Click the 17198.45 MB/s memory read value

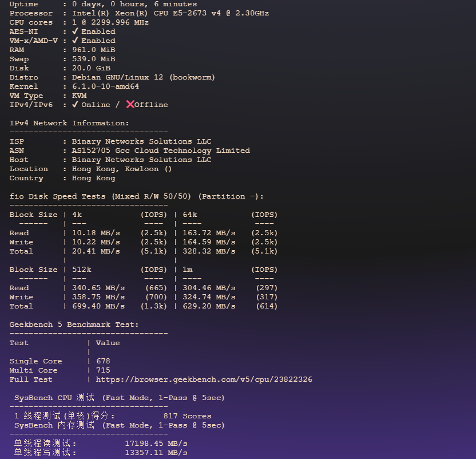[156, 444]
